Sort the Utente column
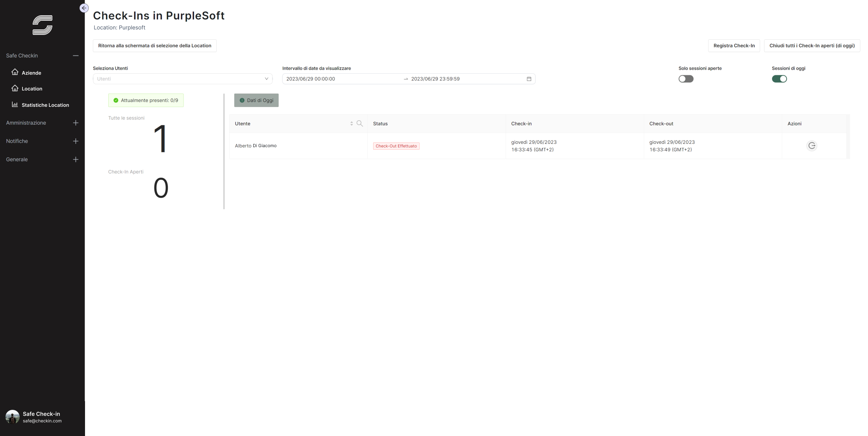 click(351, 124)
